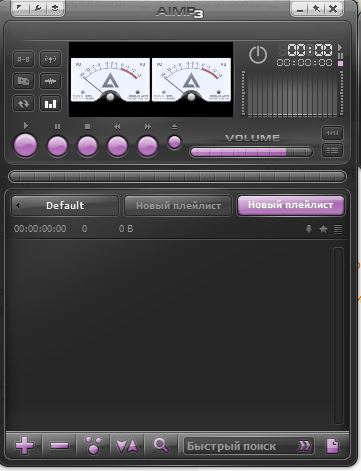Select the highlighted purple Новый плейлист tab

pos(291,205)
